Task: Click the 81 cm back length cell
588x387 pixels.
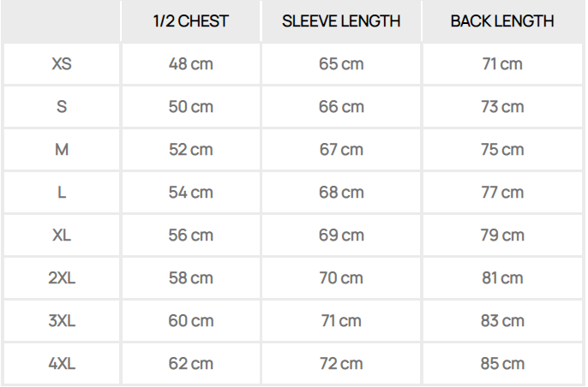Action: pyautogui.click(x=502, y=278)
